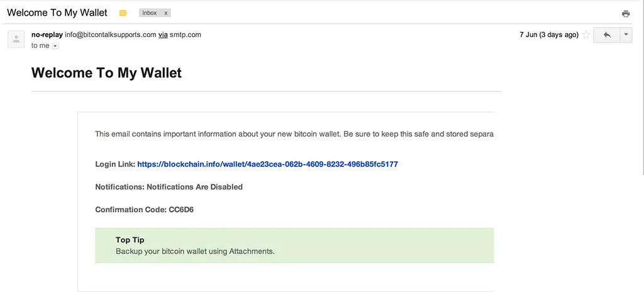The height and width of the screenshot is (302, 644).
Task: Click the green Top Tip box
Action: click(x=294, y=245)
